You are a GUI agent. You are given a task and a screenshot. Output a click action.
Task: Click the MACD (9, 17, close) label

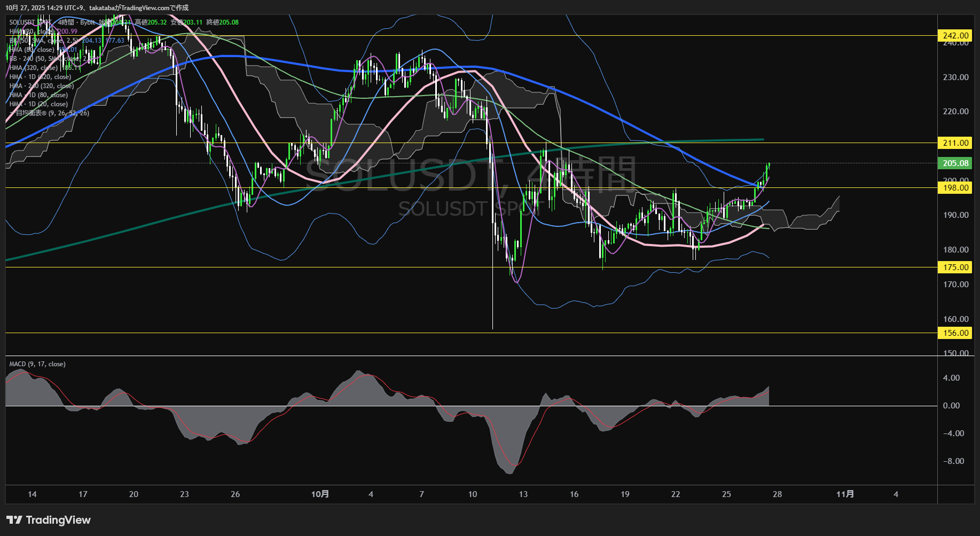pos(37,364)
